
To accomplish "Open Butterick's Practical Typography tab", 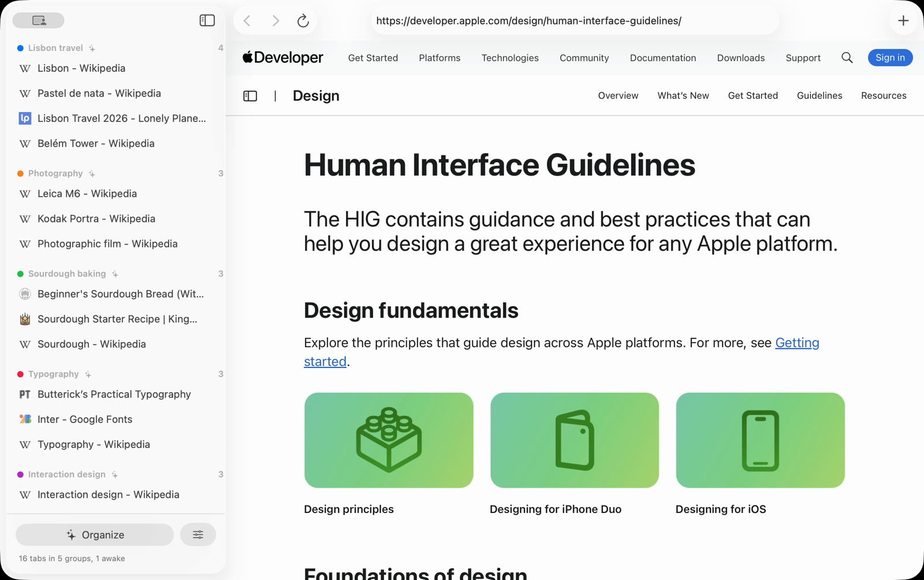I will point(115,395).
